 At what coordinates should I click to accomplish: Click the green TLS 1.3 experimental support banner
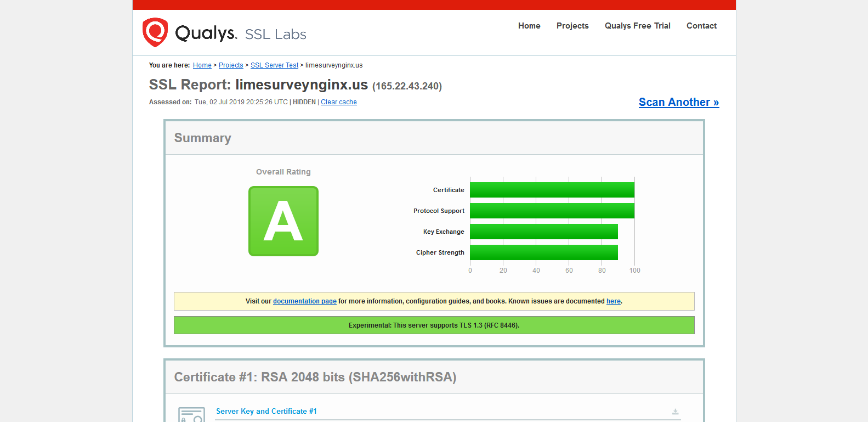[x=434, y=325]
